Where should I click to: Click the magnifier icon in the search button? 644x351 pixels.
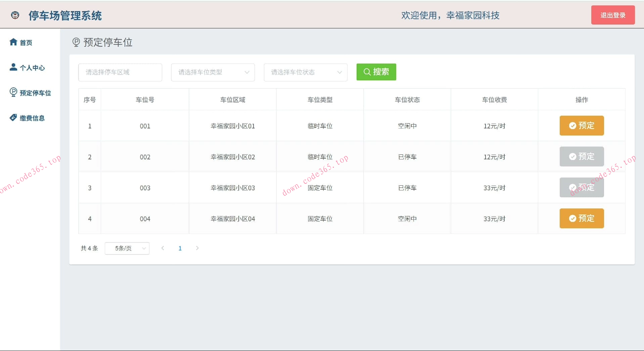pyautogui.click(x=367, y=72)
